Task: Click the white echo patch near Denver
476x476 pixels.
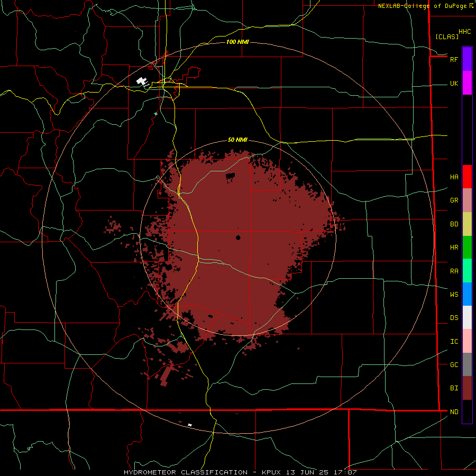Action: [142, 81]
